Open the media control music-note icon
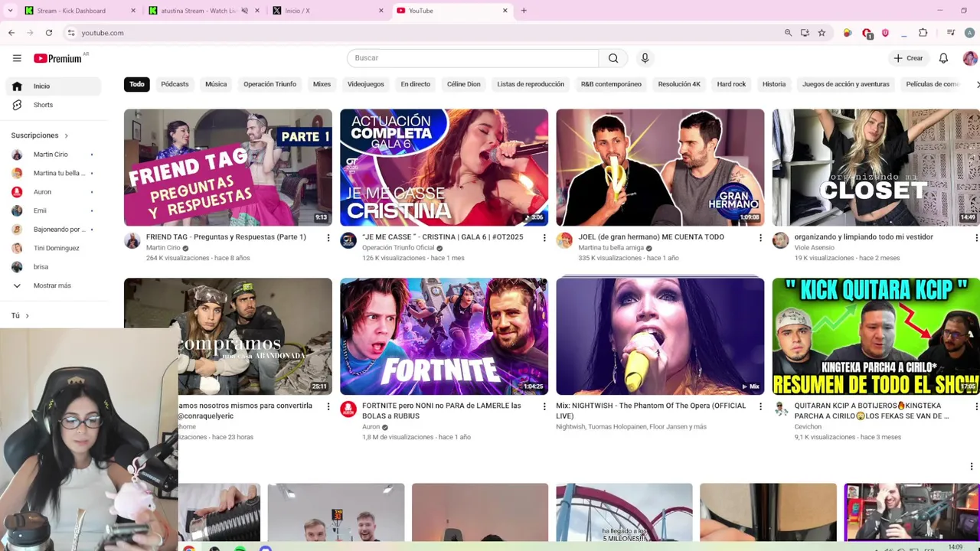The height and width of the screenshot is (551, 980). tap(950, 33)
